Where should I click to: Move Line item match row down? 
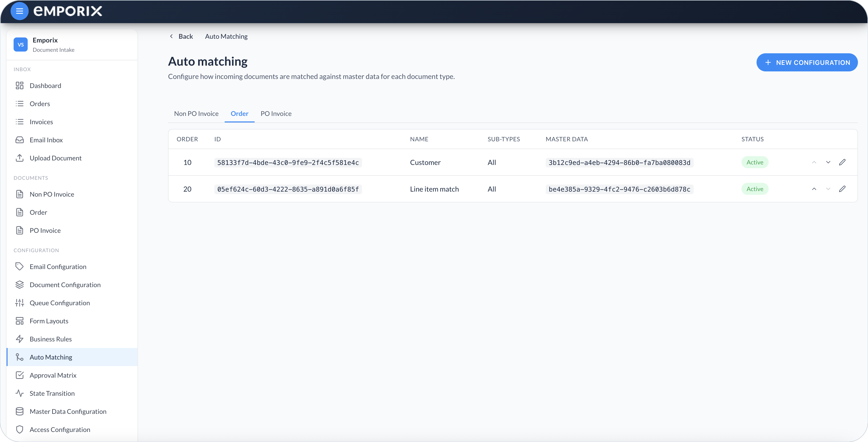click(x=828, y=189)
